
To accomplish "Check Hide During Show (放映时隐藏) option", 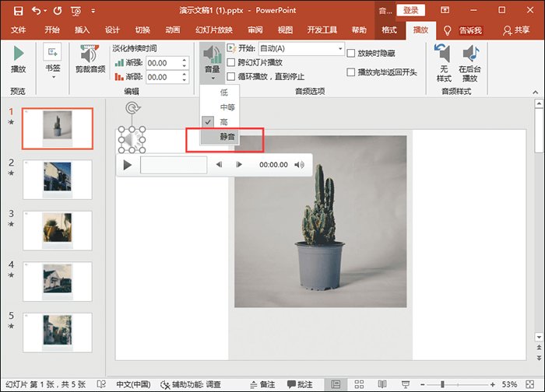I will coord(351,53).
